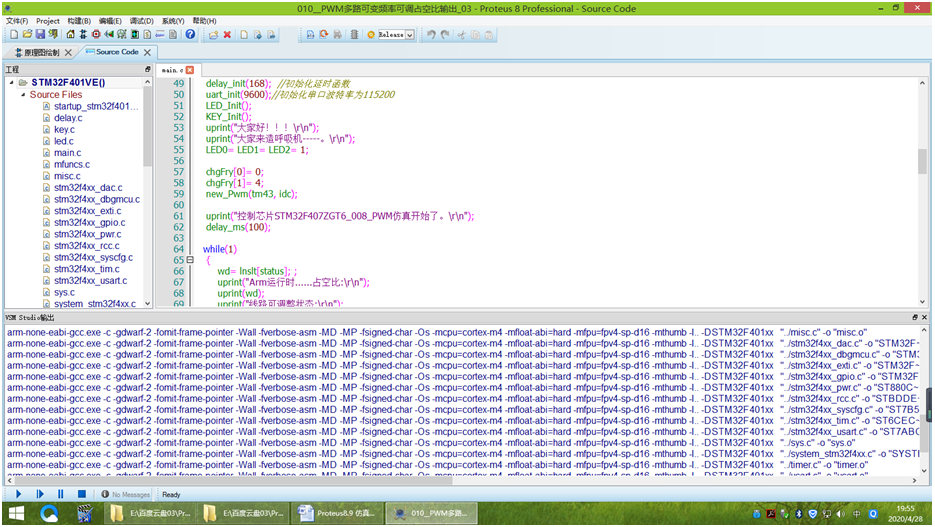The width and height of the screenshot is (935, 527).
Task: Click the Source Code toolbar icon
Action: point(160,35)
